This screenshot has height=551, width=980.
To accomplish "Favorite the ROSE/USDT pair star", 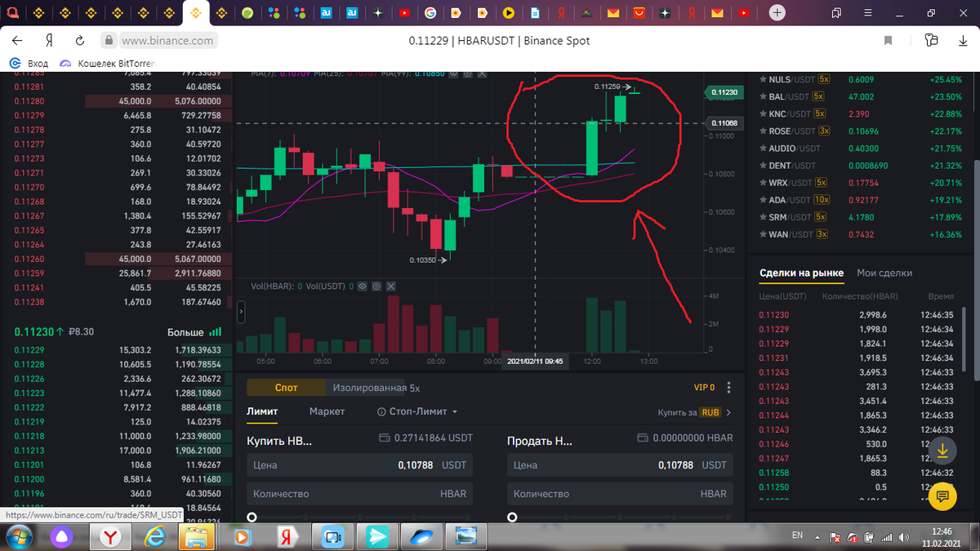I will pos(763,131).
